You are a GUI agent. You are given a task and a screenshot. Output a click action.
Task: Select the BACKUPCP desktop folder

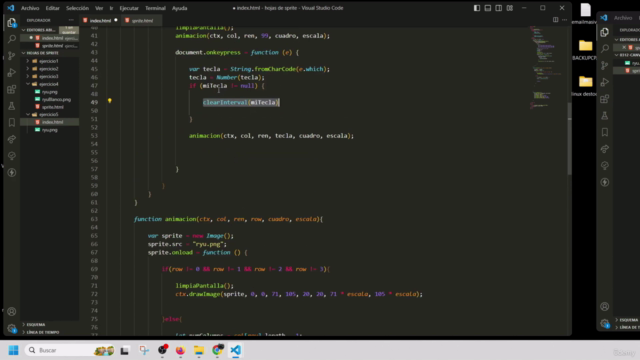[x=585, y=50]
